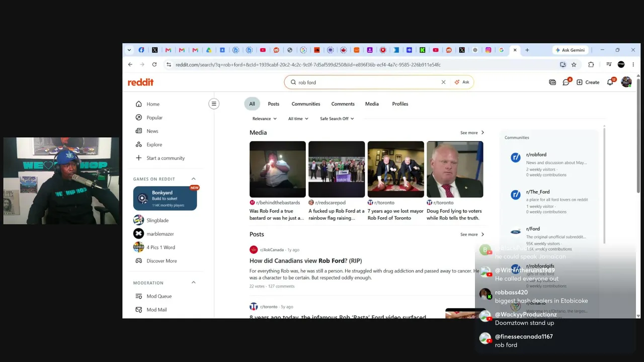This screenshot has height=362, width=644.
Task: Switch to the Comments tab
Action: click(x=343, y=104)
